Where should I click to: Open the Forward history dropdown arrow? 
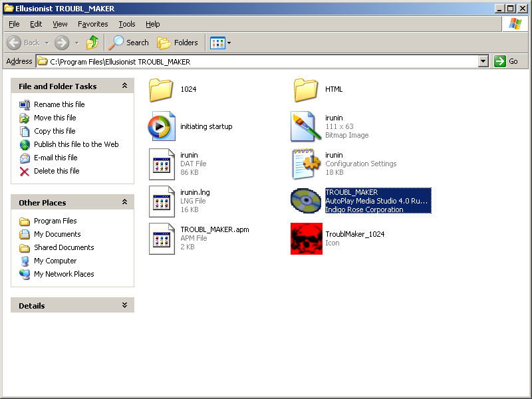77,43
